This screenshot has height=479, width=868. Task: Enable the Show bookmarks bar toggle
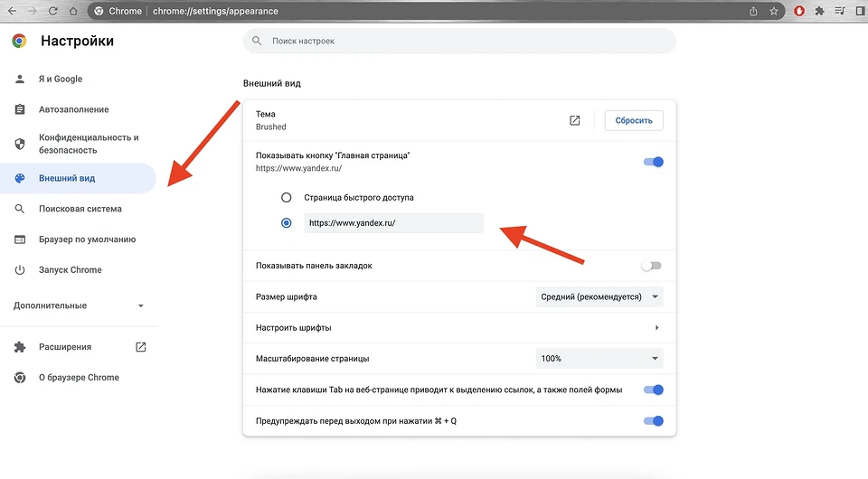click(x=651, y=266)
